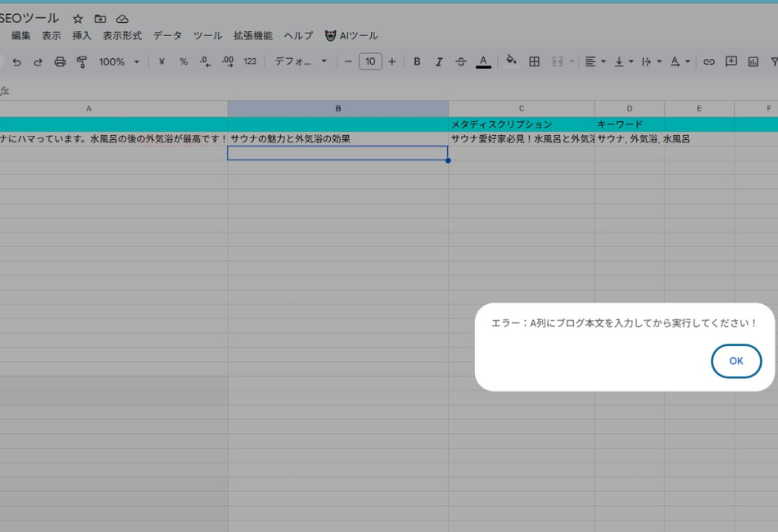Open the 拡張機能 menu
The image size is (778, 532).
tap(252, 36)
